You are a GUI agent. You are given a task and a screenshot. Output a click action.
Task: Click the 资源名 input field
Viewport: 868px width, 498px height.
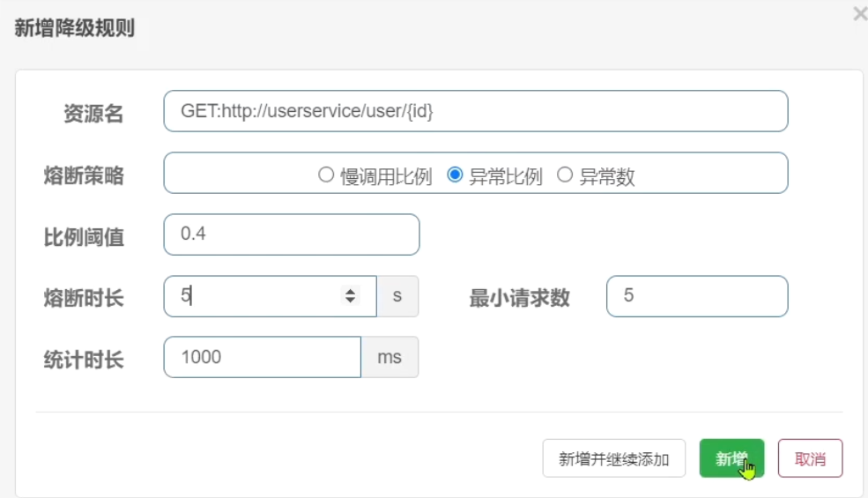click(475, 112)
